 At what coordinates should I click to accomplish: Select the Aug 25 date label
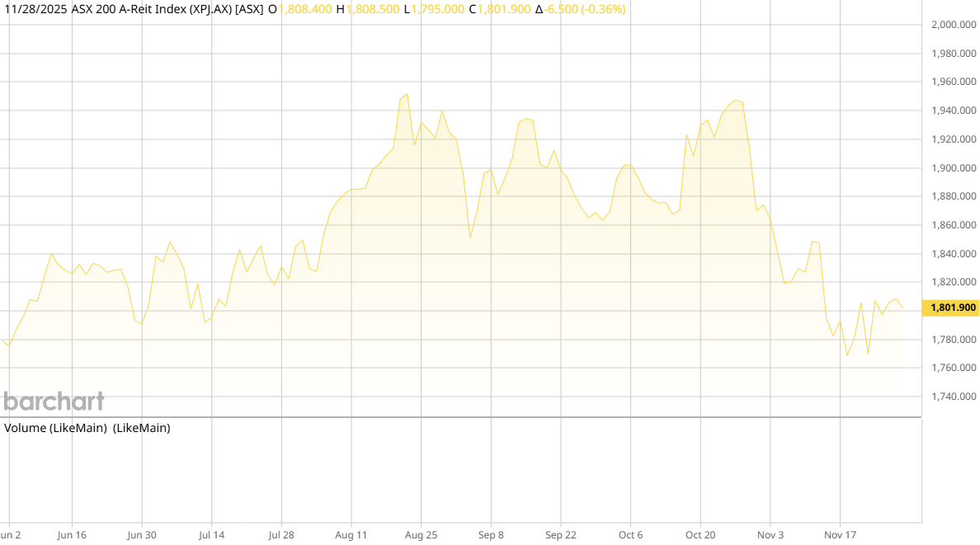pyautogui.click(x=422, y=534)
